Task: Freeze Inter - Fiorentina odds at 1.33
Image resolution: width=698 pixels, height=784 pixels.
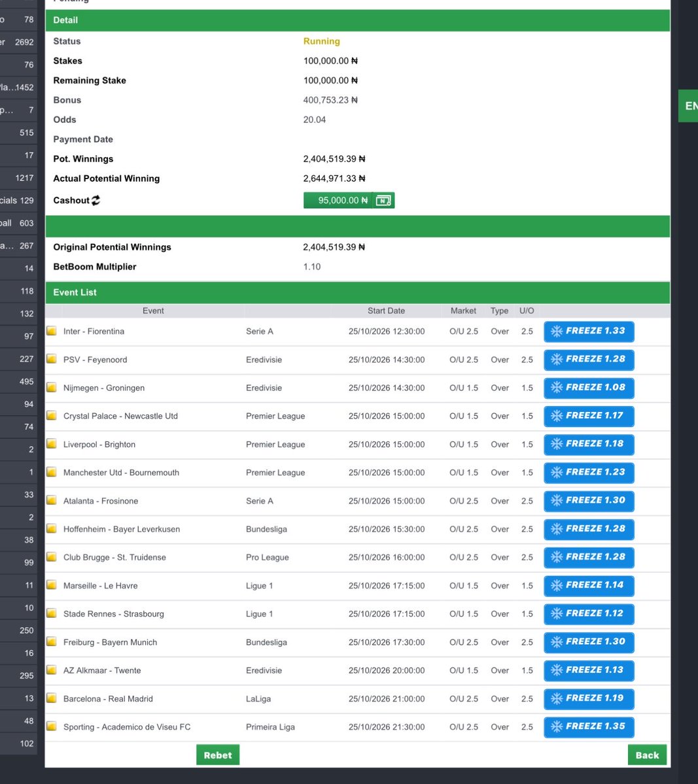Action: 589,332
